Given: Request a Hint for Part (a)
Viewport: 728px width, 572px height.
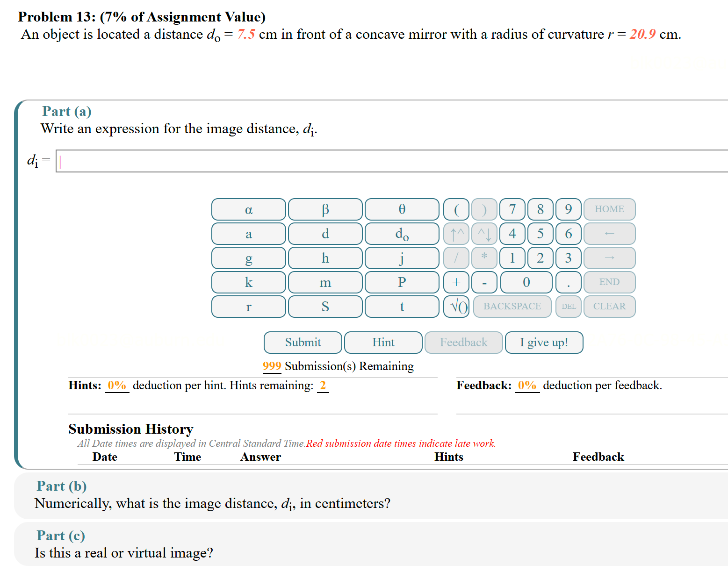Looking at the screenshot, I should tap(383, 342).
